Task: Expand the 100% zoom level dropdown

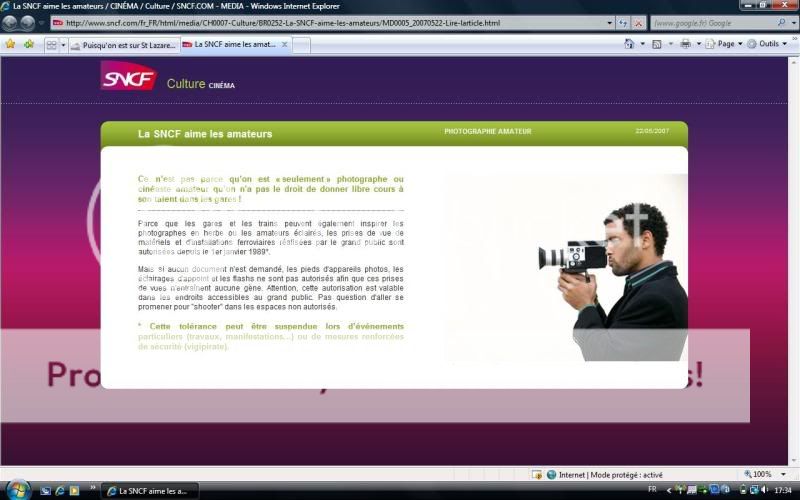Action: point(783,474)
